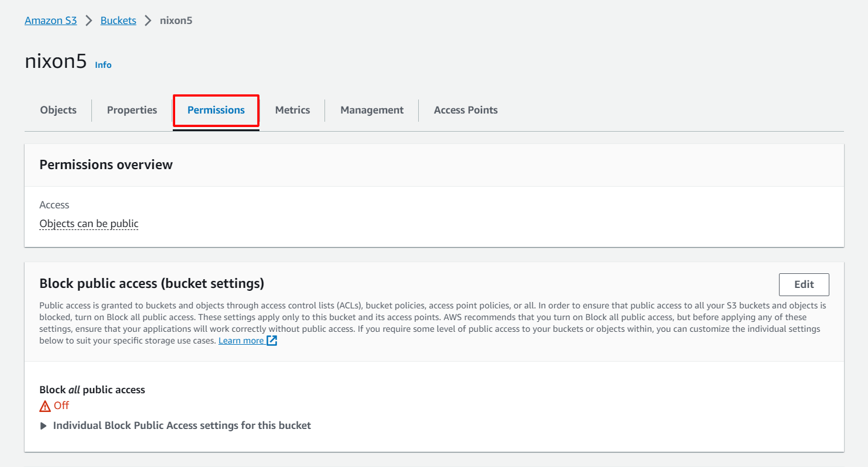Screen dimensions: 868x467
Task: Click the red Off status text
Action: 61,406
